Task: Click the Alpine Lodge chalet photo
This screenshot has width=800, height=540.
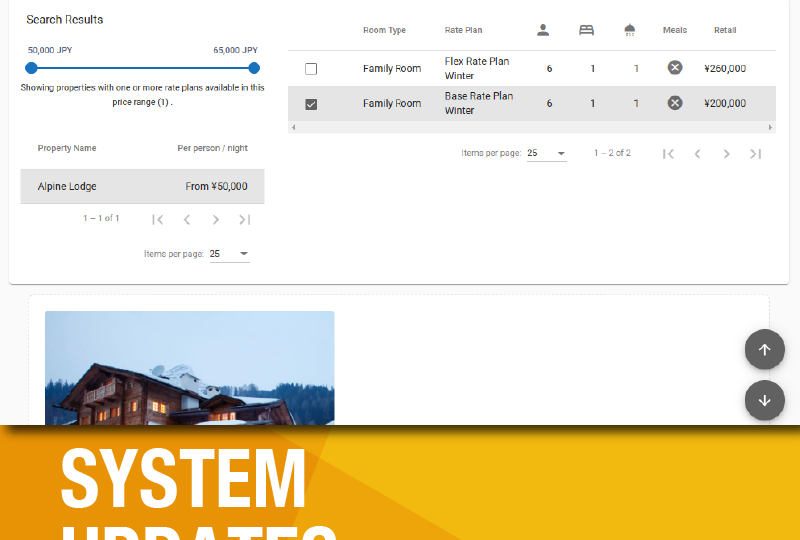Action: pos(190,368)
